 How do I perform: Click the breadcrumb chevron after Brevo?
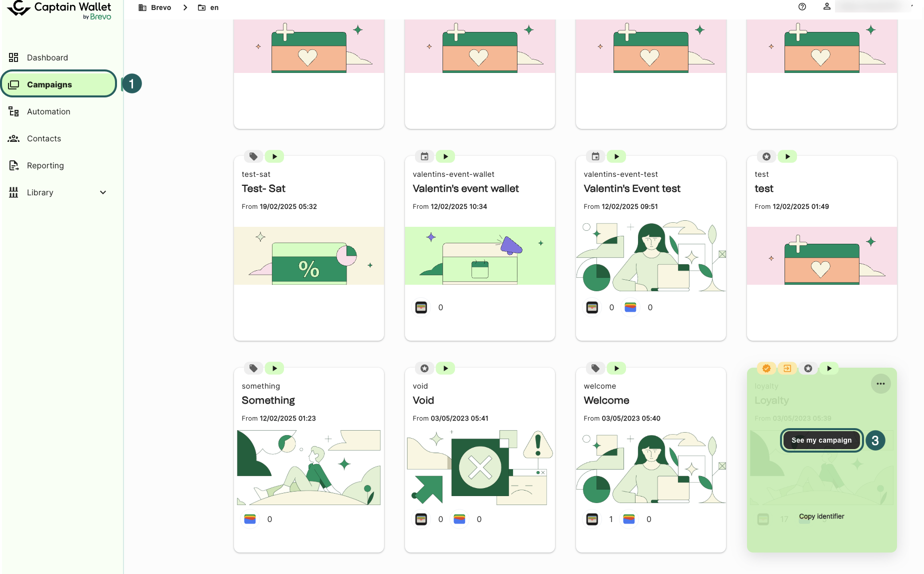click(185, 7)
